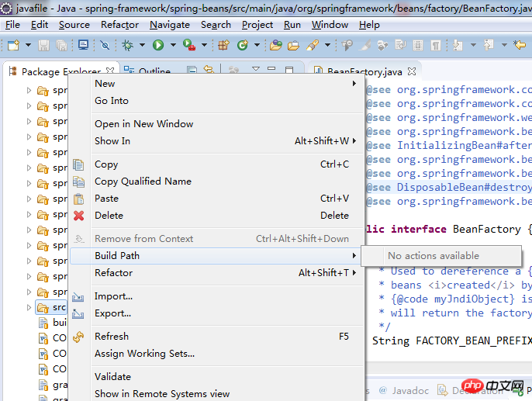Choose Go Into from context menu

217,100
